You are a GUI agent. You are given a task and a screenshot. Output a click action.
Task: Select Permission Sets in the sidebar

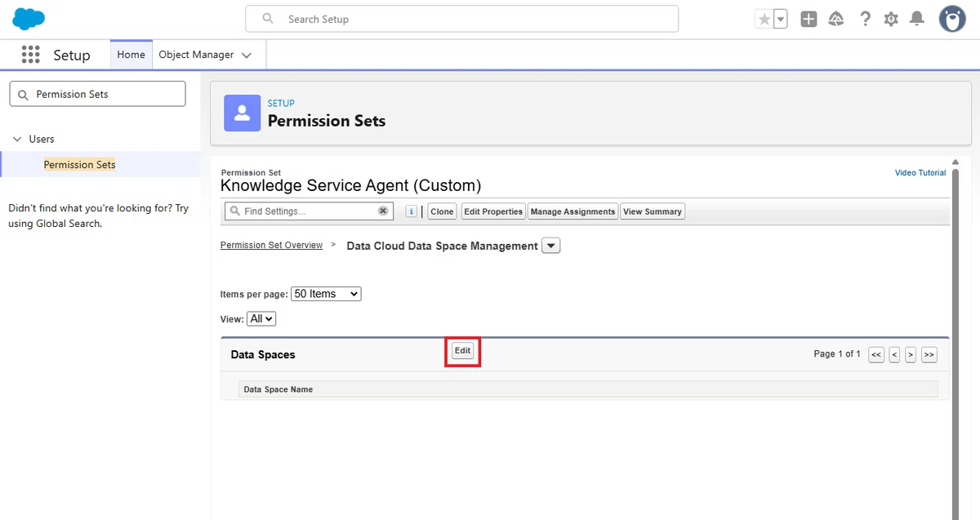(x=79, y=164)
